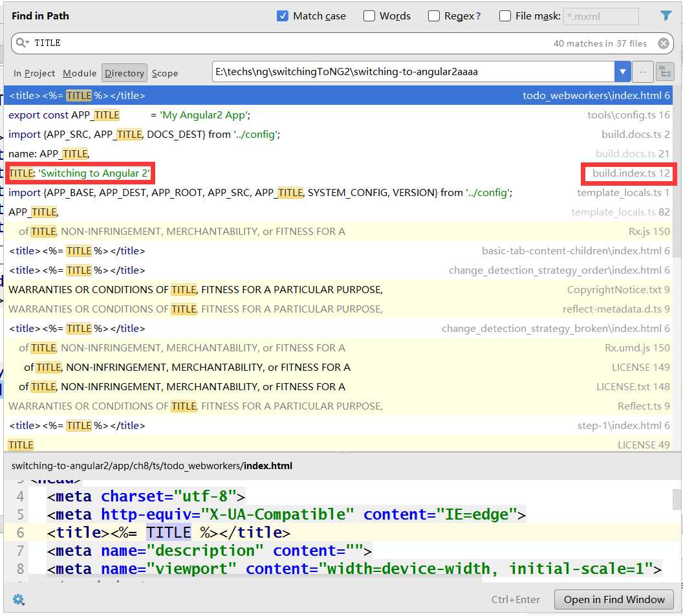Select 'APP_TITLE,' template_locals.ts 82 result
This screenshot has height=616, width=683.
(x=338, y=212)
